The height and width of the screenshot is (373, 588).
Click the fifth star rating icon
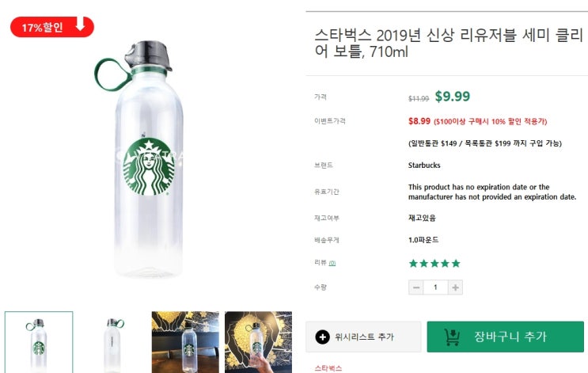455,263
